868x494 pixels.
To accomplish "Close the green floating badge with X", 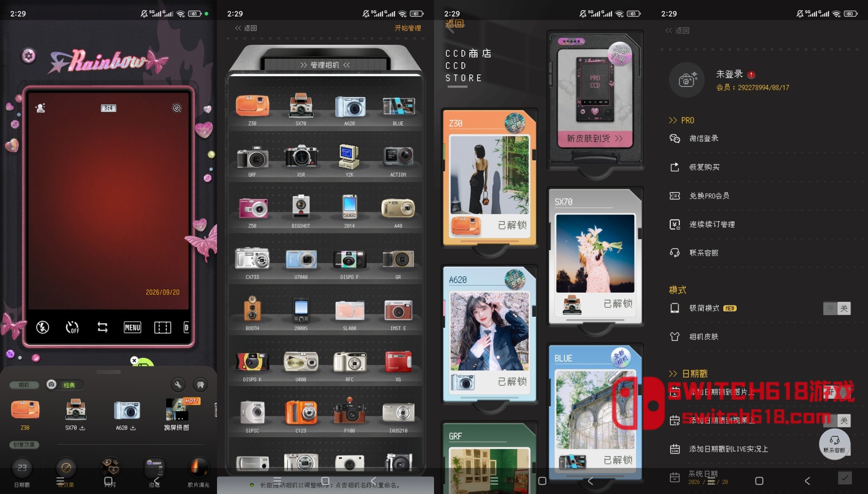I will tap(134, 360).
